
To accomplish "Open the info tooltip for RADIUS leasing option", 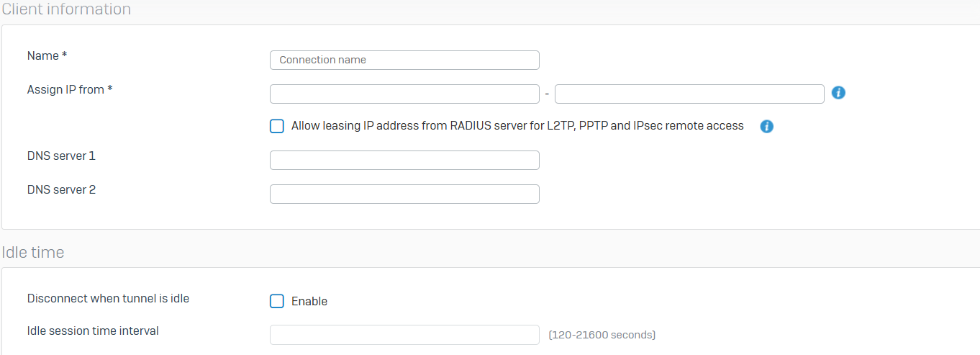I will coord(766,127).
